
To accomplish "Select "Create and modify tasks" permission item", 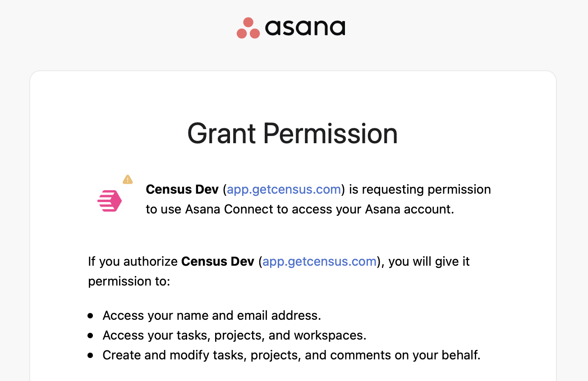I will (x=291, y=355).
